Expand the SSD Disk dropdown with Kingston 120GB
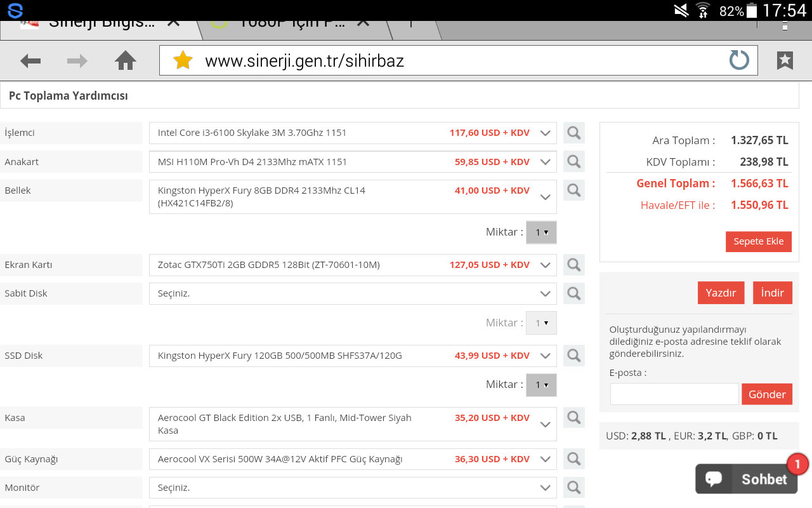Screen dimensions: 812x508 click(353, 356)
